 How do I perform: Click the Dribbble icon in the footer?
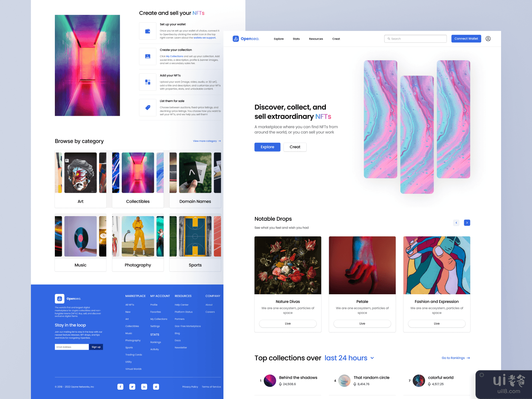click(156, 387)
